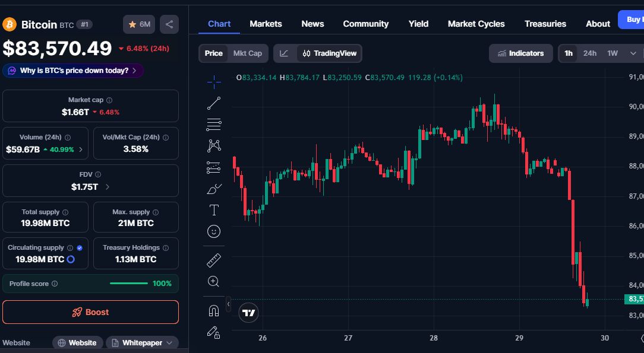Set chart interval to 1h
Viewport: 644px width, 353px height.
[569, 53]
